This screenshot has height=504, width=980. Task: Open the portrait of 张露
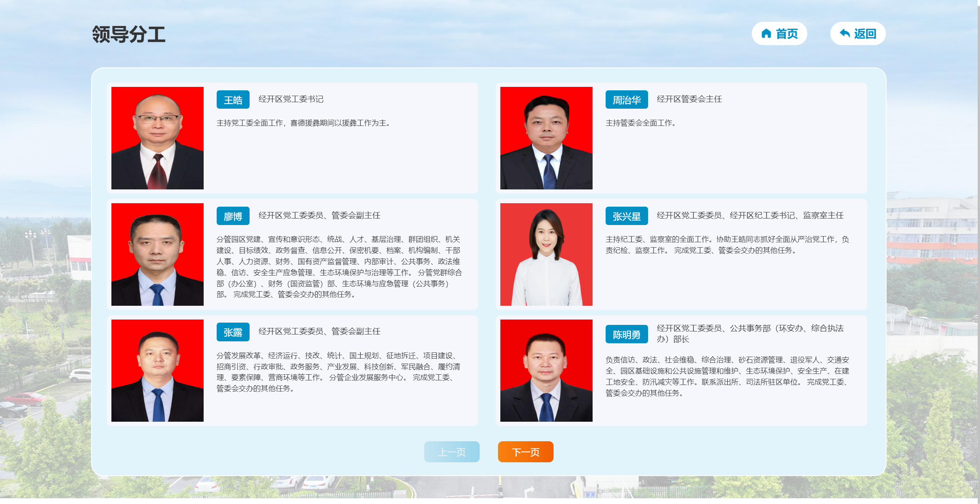[x=157, y=370]
